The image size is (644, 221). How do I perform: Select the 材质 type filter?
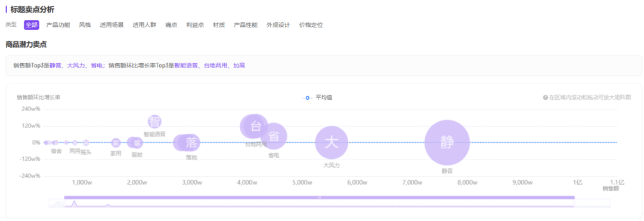[x=219, y=24]
